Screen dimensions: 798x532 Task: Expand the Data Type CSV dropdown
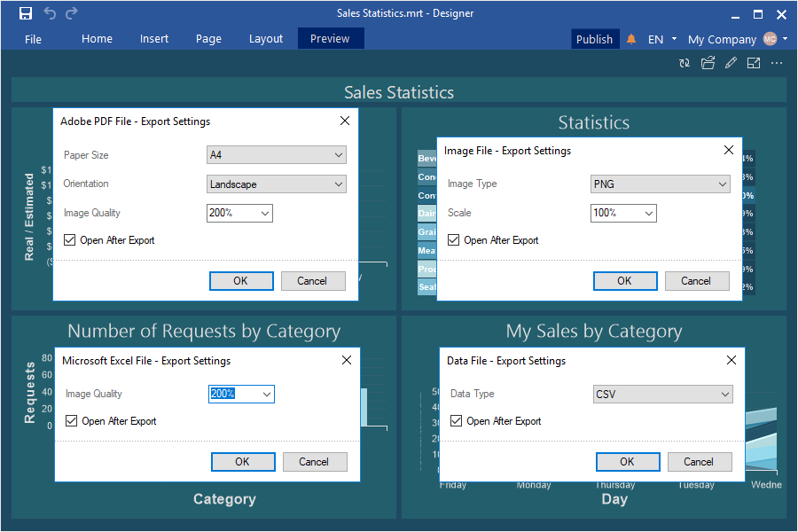662,395
